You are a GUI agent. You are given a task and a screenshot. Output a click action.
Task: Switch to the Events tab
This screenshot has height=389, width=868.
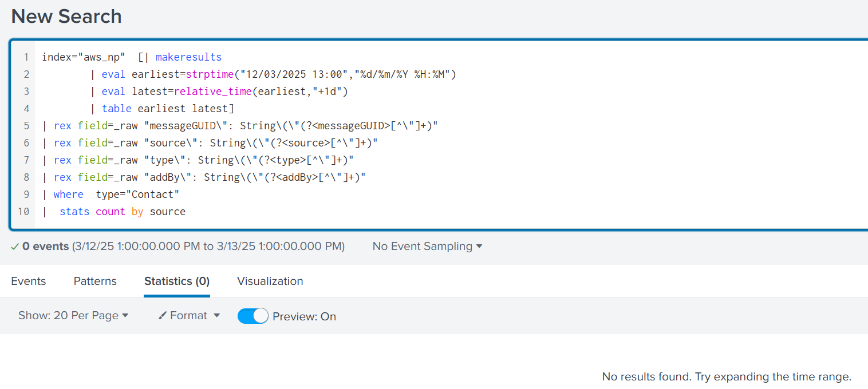pos(29,281)
